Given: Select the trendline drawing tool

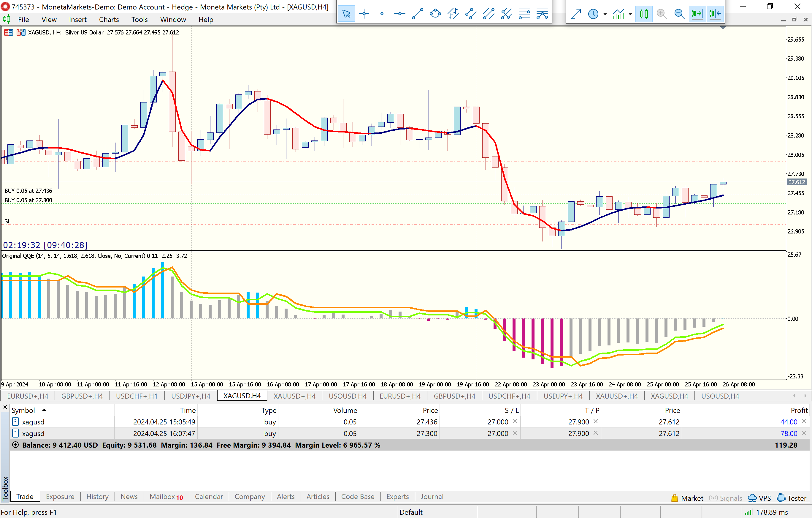Looking at the screenshot, I should (x=418, y=14).
